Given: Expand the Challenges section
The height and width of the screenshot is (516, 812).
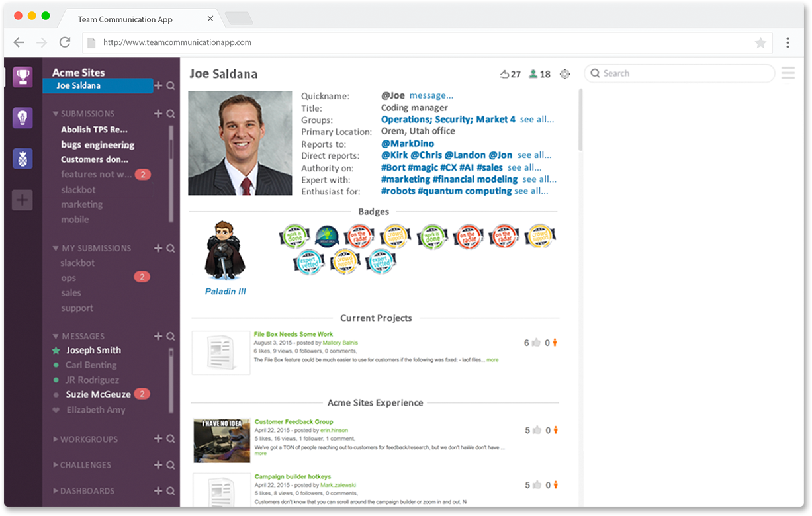Looking at the screenshot, I should [x=56, y=465].
